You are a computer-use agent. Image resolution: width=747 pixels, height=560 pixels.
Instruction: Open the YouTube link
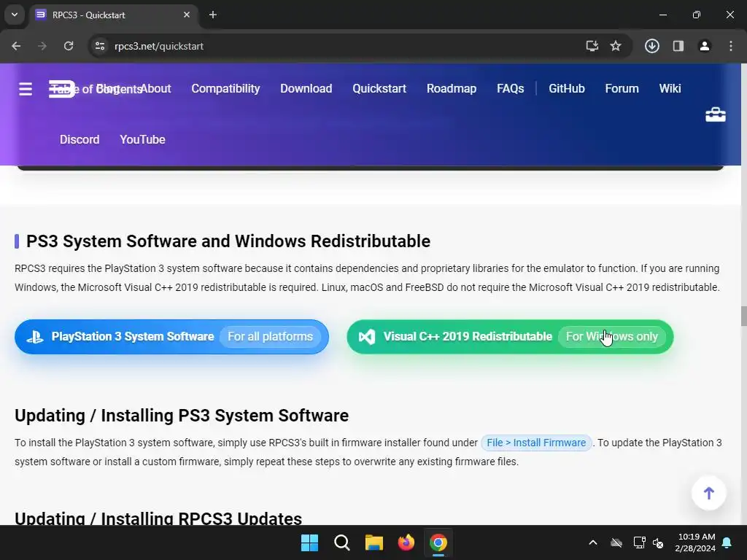pos(142,139)
